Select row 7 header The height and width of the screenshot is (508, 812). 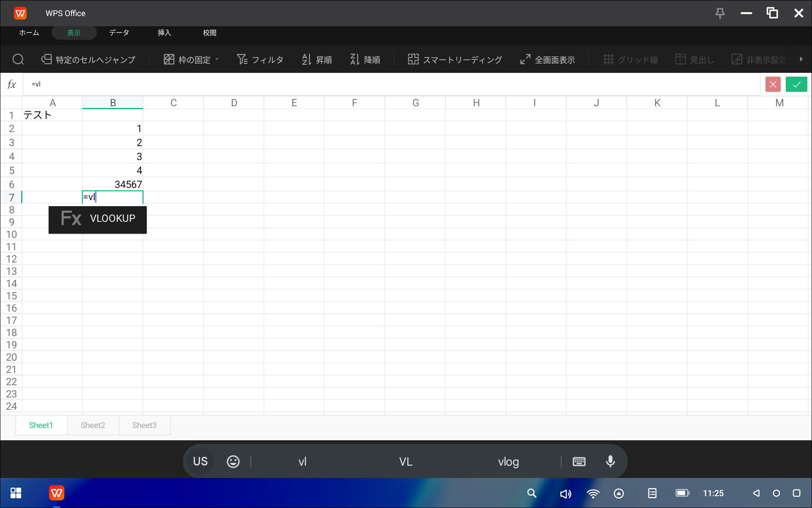[x=11, y=197]
